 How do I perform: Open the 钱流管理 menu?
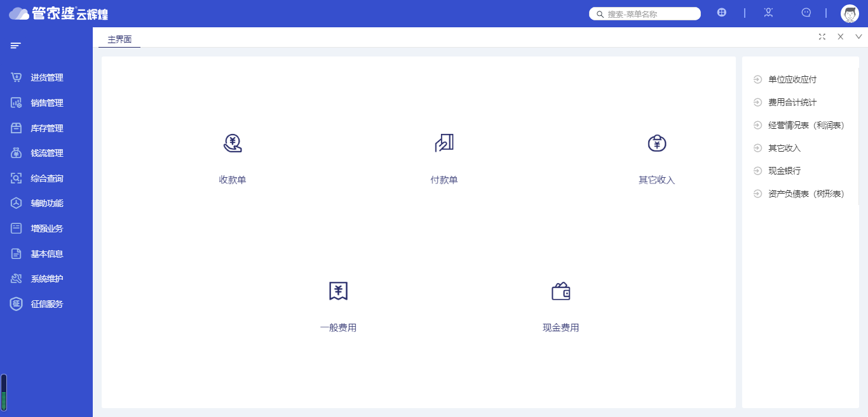(x=46, y=153)
